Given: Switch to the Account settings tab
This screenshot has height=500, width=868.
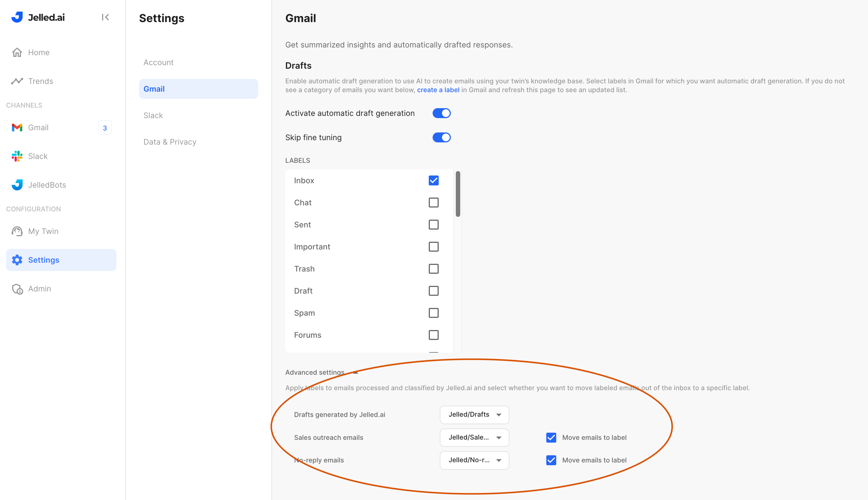Looking at the screenshot, I should point(158,62).
